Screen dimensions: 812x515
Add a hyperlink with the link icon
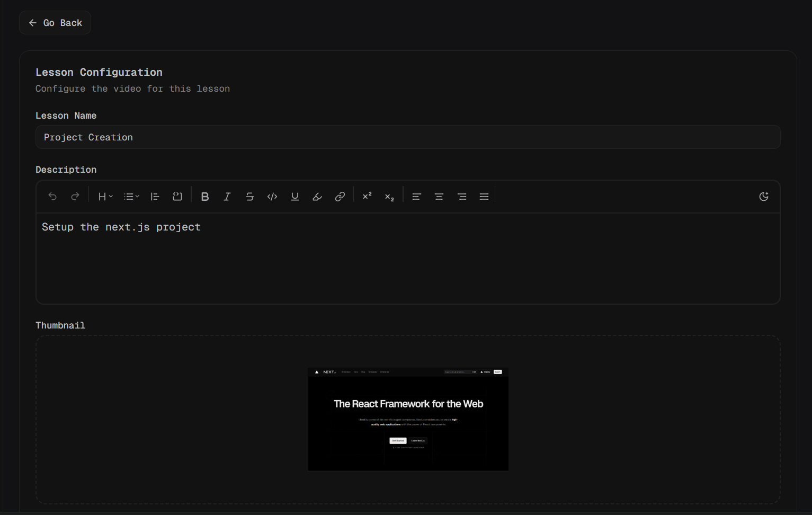point(340,197)
